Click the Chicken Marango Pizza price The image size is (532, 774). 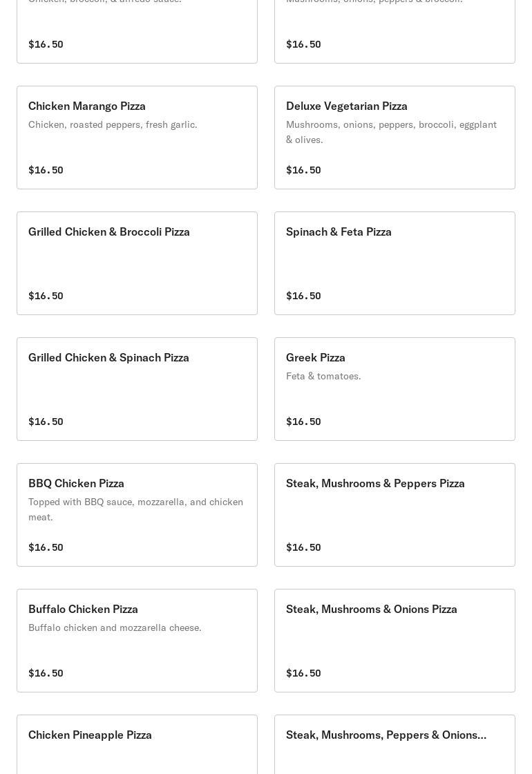click(x=46, y=170)
